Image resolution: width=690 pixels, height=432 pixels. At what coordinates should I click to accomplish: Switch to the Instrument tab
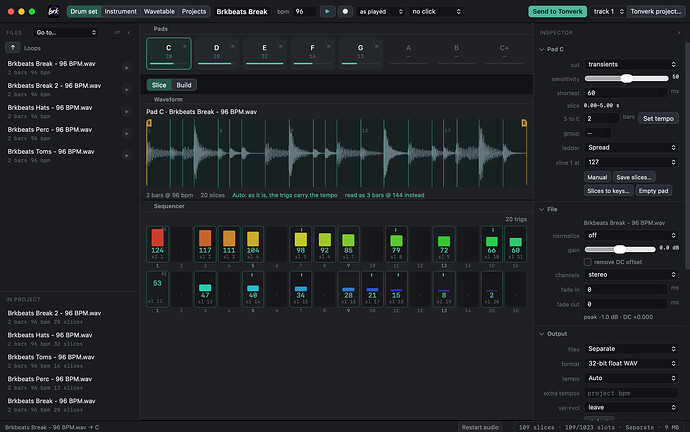120,11
